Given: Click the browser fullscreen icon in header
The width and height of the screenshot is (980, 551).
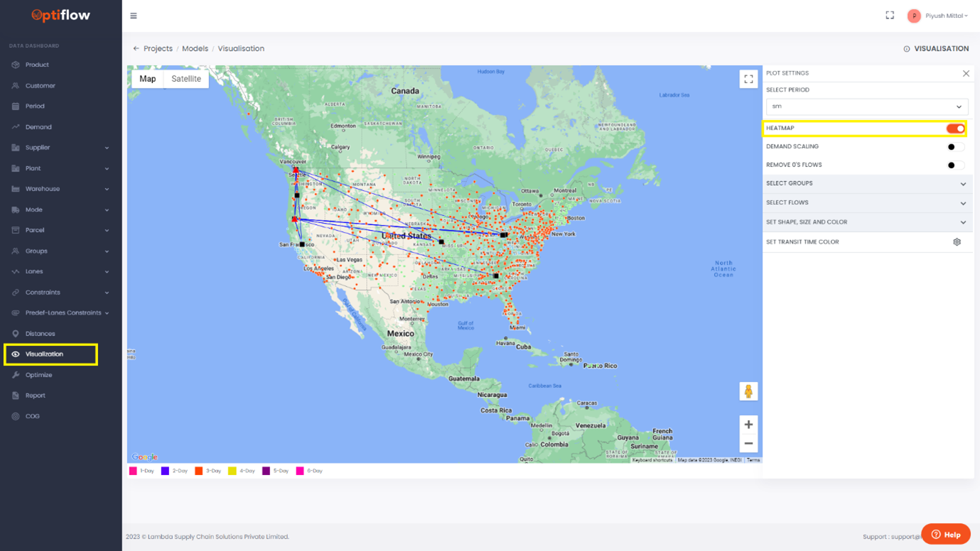Looking at the screenshot, I should click(890, 16).
